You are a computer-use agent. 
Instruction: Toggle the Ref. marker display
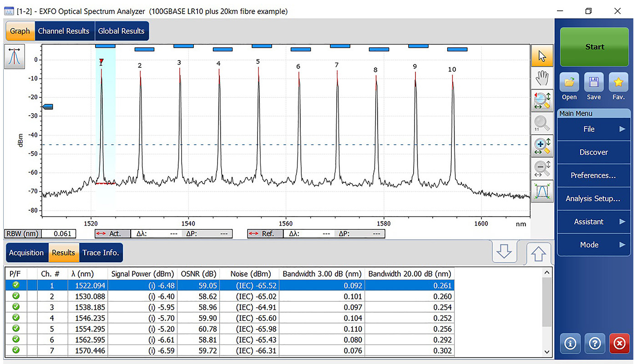(x=264, y=233)
